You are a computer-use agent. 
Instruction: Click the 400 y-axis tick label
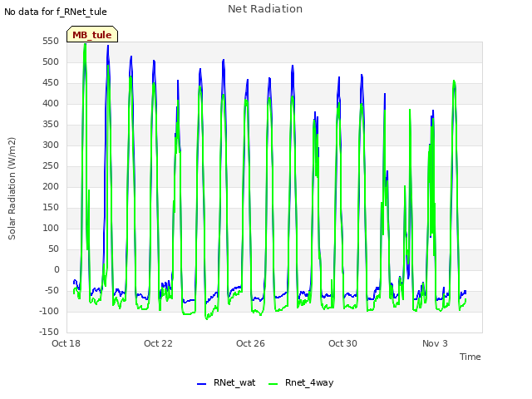[51, 103]
